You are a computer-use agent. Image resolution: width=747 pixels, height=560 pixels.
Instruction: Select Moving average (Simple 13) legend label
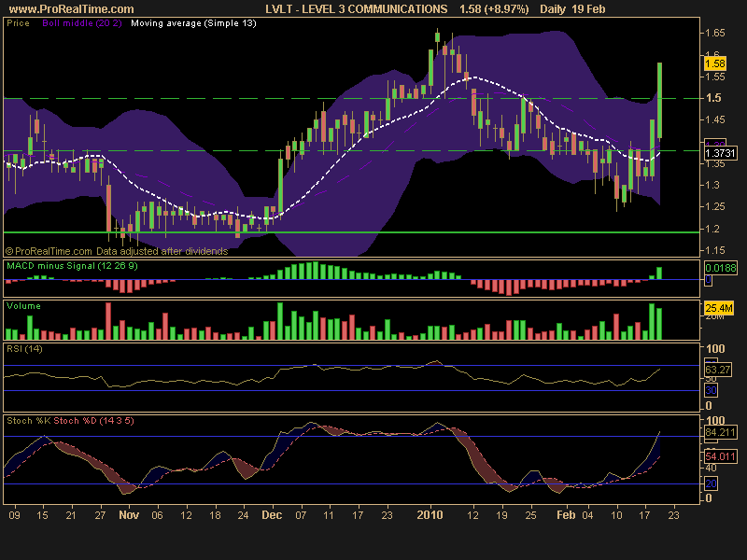tap(193, 22)
